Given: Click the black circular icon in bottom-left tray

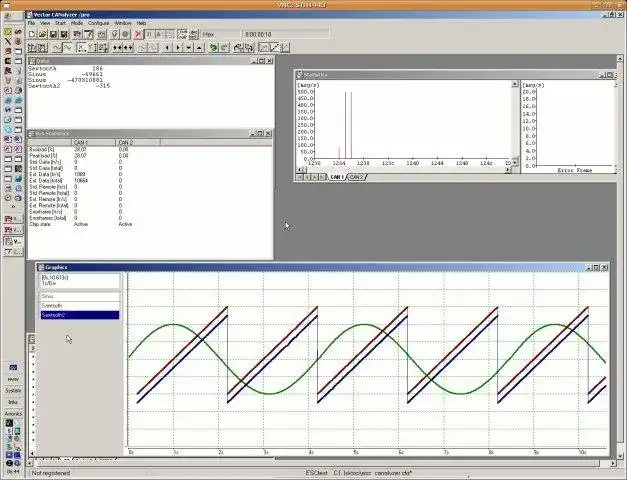Looking at the screenshot, I should point(9,463).
